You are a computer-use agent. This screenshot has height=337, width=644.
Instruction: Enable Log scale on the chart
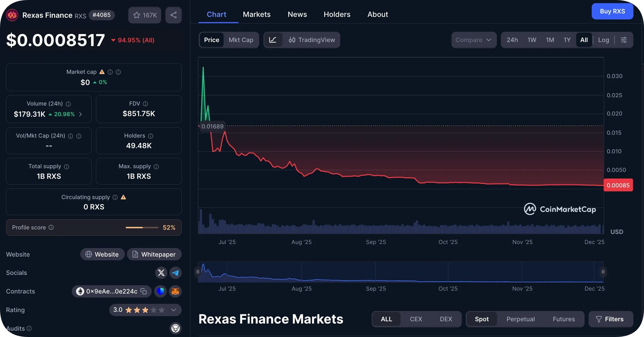(603, 40)
